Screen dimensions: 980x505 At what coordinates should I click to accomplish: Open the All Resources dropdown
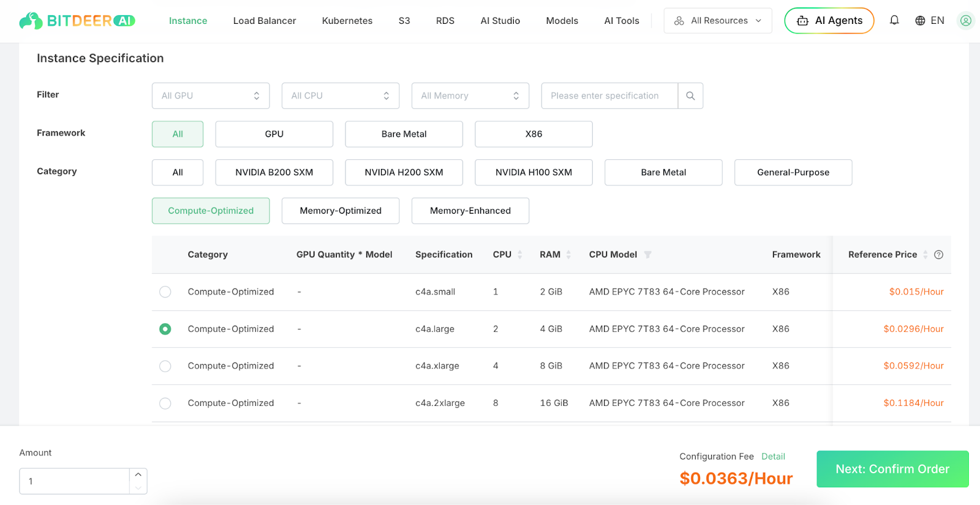(x=718, y=21)
